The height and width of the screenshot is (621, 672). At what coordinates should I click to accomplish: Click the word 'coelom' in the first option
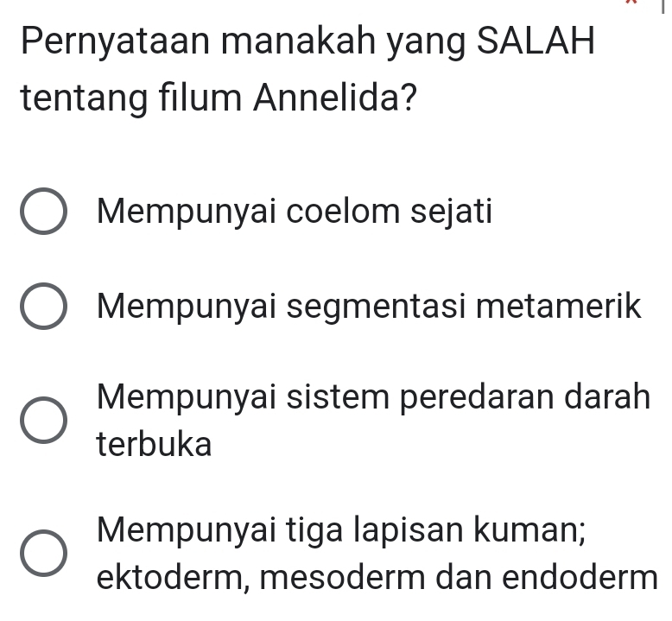pyautogui.click(x=343, y=211)
